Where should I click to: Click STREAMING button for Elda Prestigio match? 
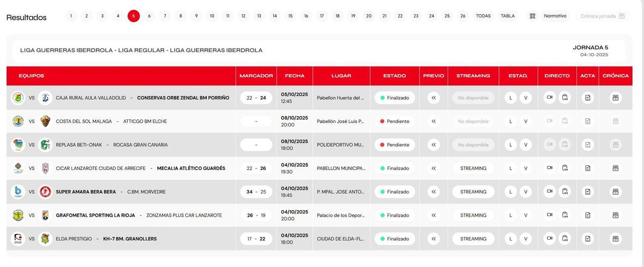473,239
